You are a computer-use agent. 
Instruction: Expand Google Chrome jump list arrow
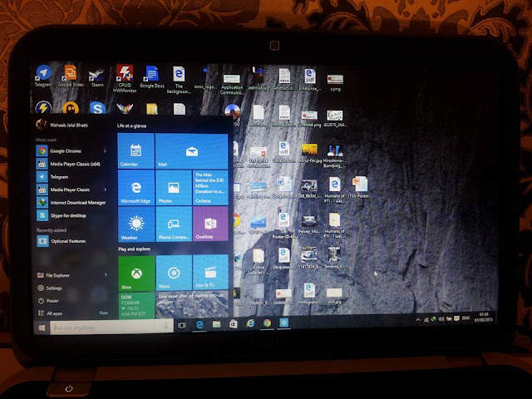(x=105, y=150)
